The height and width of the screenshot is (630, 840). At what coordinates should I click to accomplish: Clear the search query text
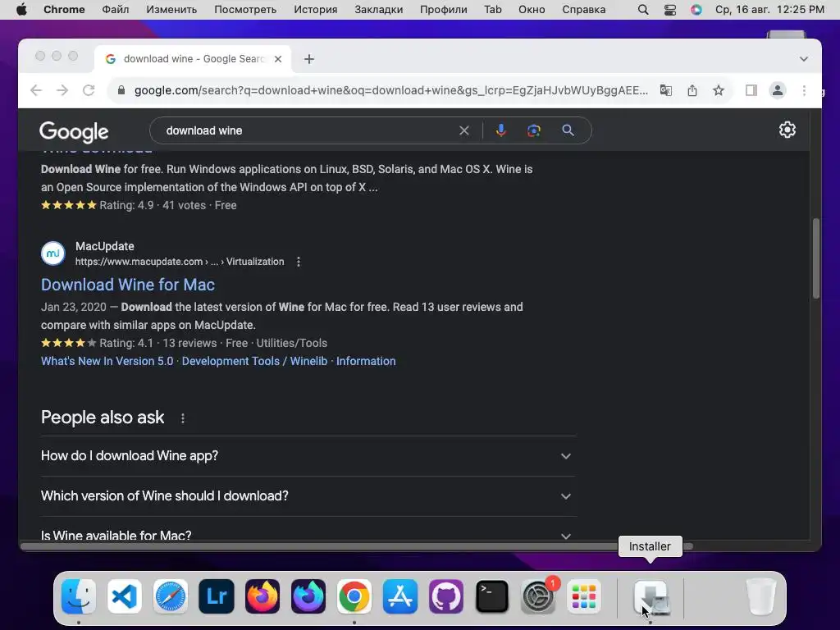point(464,130)
